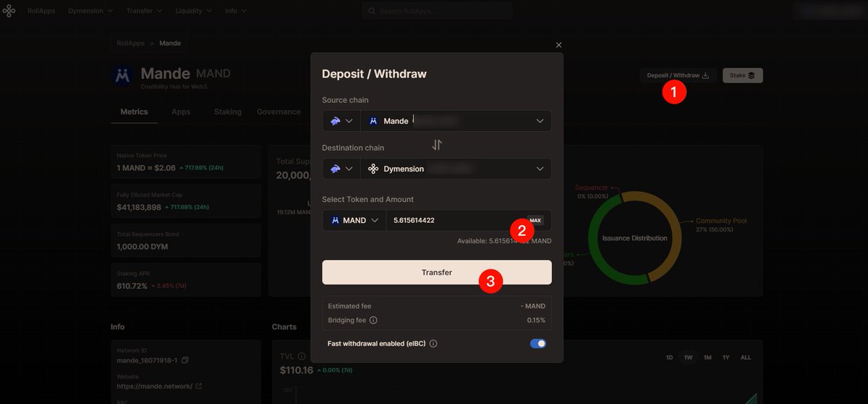
Task: Copy the mande_18071918-1 network ID
Action: (185, 361)
